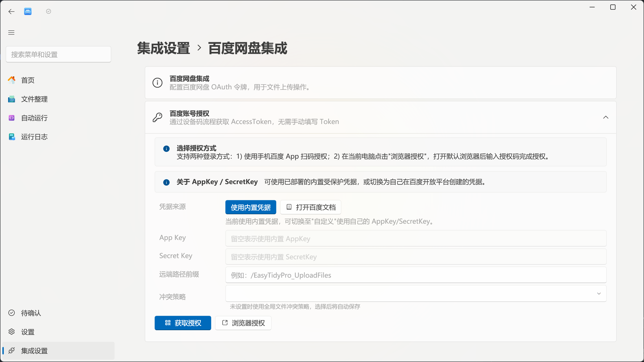Image resolution: width=644 pixels, height=362 pixels.
Task: Click the info icon beside 百度网盘集成
Action: click(157, 83)
